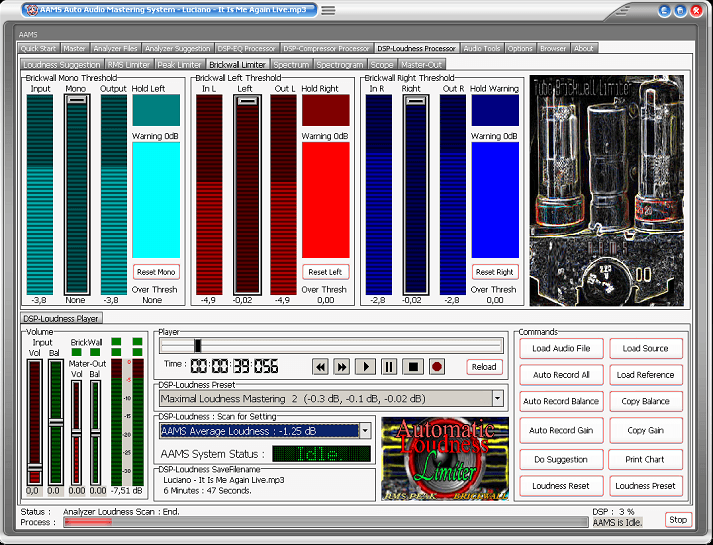The image size is (713, 545).
Task: Click the Mater-Out Vol slider handle
Action: click(76, 432)
